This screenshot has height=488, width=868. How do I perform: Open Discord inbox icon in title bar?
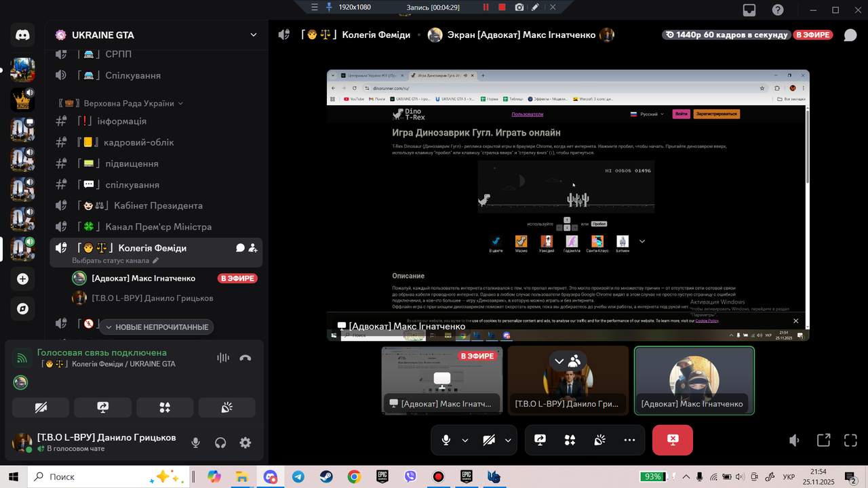pos(749,10)
